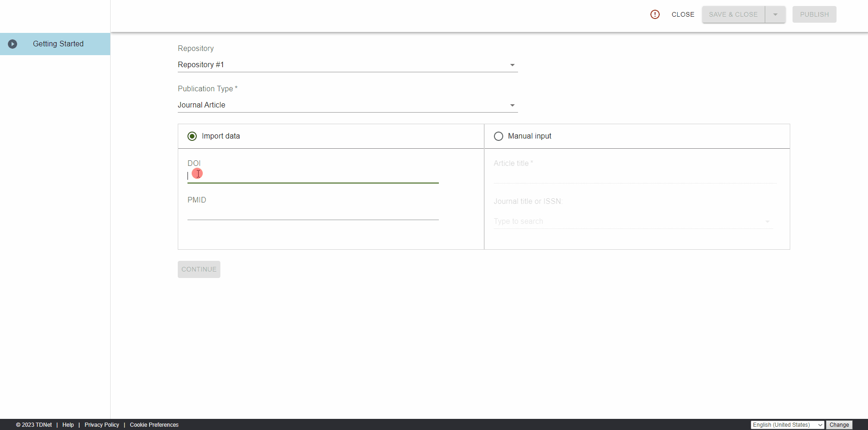Open the English (United States) language selector
868x430 pixels.
tap(787, 424)
